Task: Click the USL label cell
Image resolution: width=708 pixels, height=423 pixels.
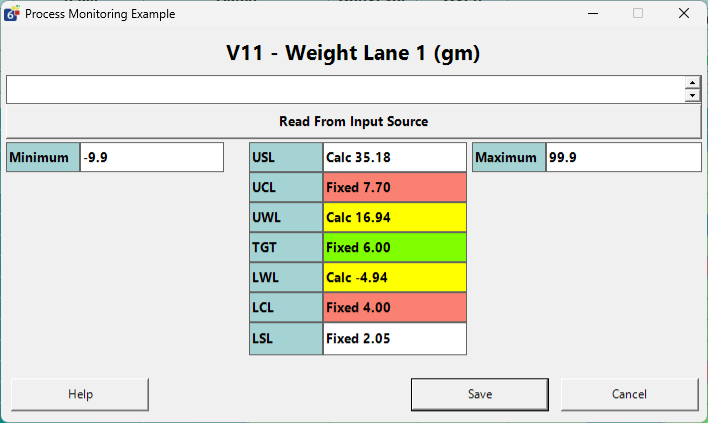Action: 286,157
